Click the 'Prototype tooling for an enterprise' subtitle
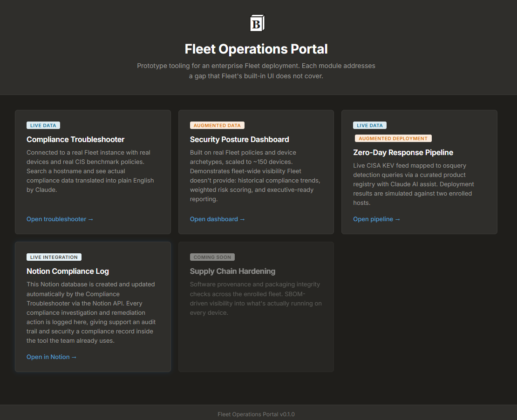 pos(256,71)
